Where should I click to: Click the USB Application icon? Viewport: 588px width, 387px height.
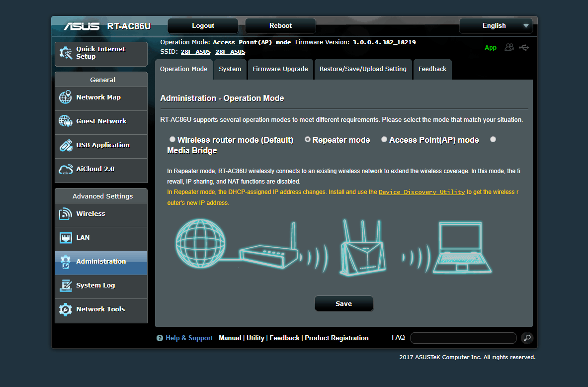click(66, 145)
